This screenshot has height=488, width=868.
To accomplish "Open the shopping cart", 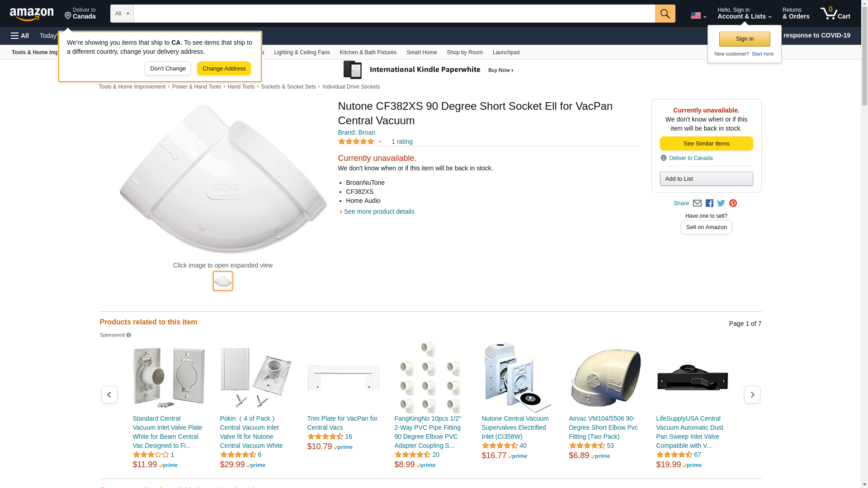I will click(835, 14).
